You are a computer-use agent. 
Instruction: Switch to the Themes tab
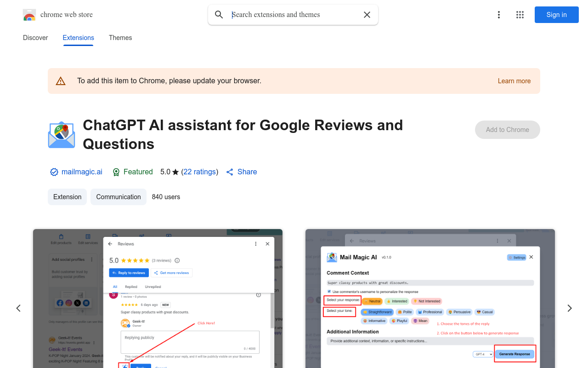click(x=120, y=38)
